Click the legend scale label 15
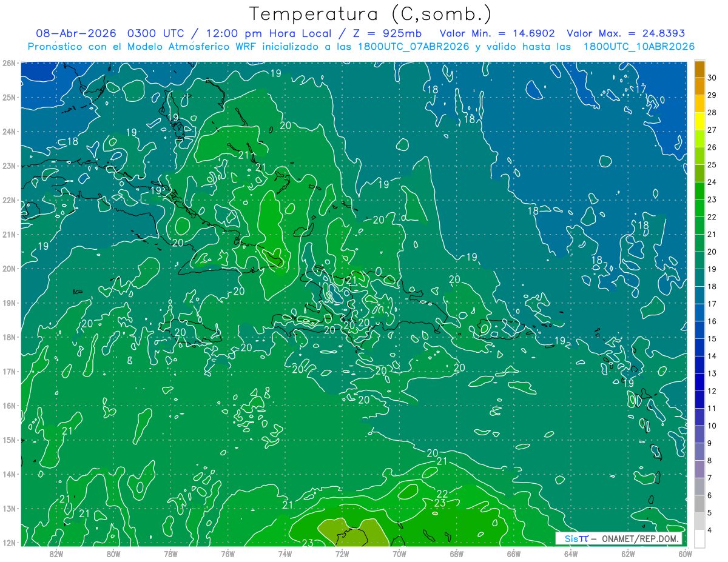 click(712, 338)
